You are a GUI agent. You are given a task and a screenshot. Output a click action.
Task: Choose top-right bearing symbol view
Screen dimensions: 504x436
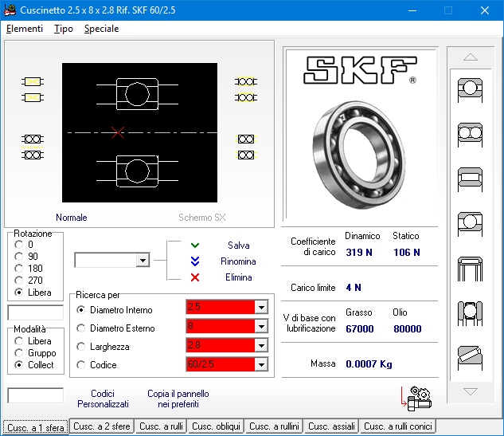tap(246, 82)
